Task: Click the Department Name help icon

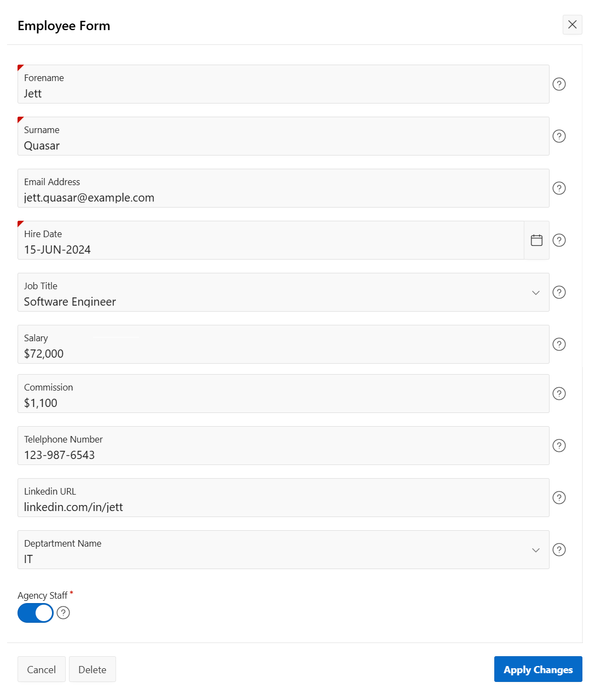Action: pyautogui.click(x=559, y=549)
